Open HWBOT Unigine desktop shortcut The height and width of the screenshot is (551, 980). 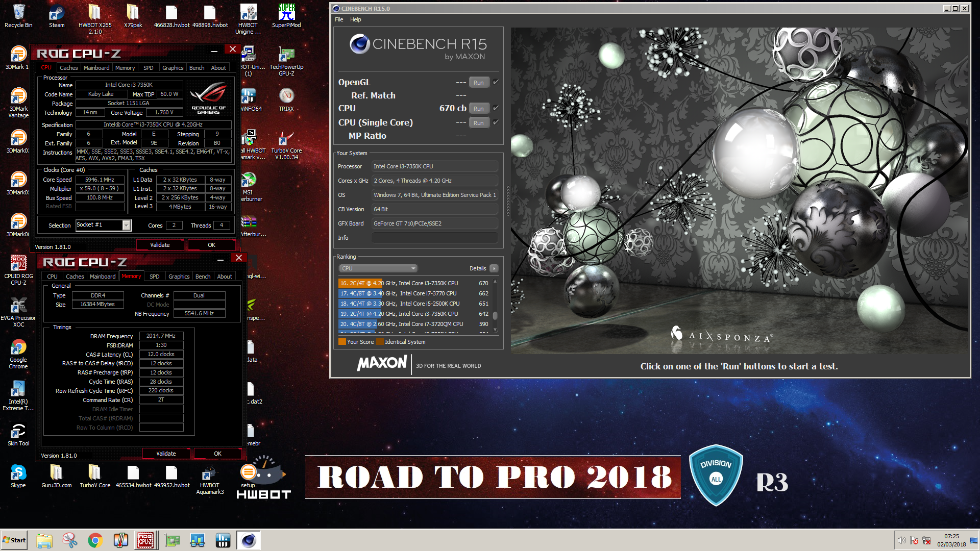tap(248, 19)
